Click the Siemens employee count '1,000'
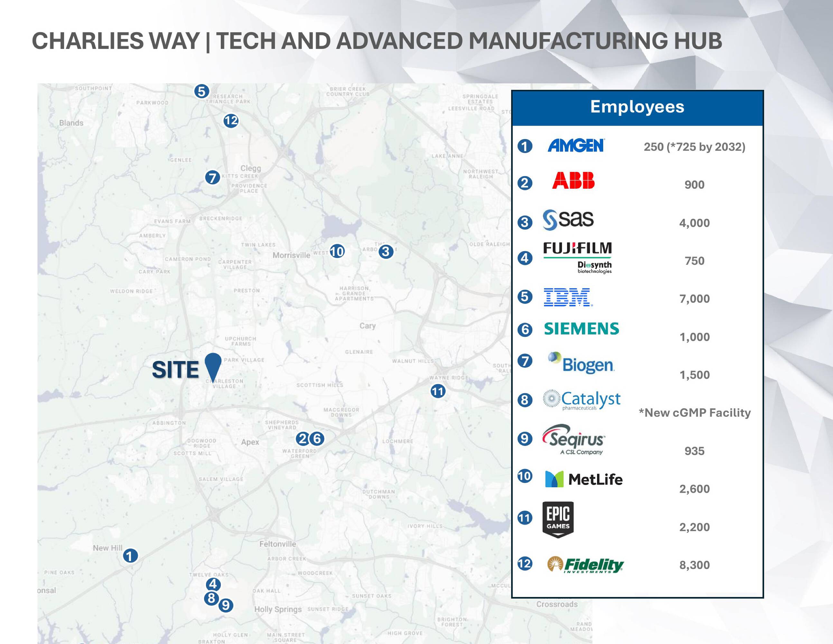Viewport: 833px width, 644px height. click(695, 337)
